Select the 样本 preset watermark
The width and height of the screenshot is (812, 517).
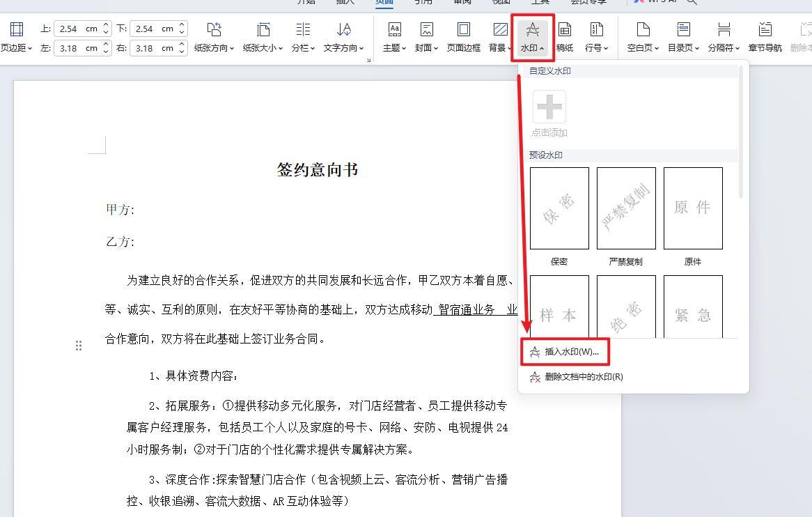[559, 307]
